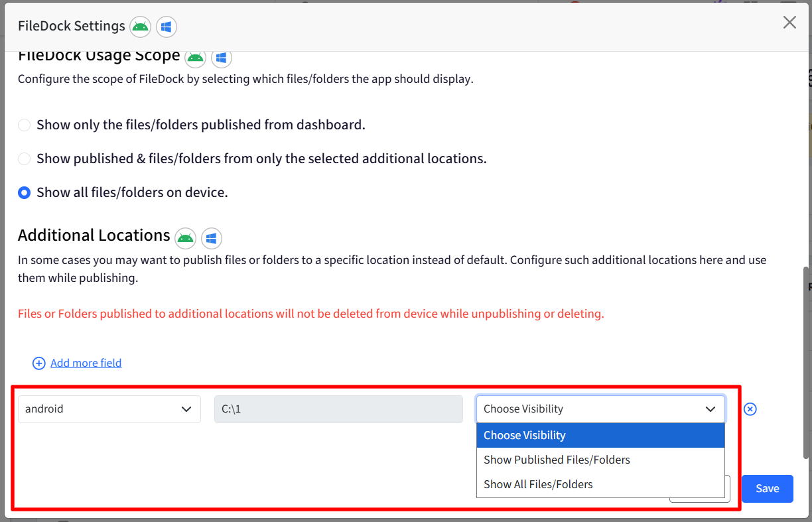
Task: Collapse the Choose Visibility dropdown
Action: (600, 409)
